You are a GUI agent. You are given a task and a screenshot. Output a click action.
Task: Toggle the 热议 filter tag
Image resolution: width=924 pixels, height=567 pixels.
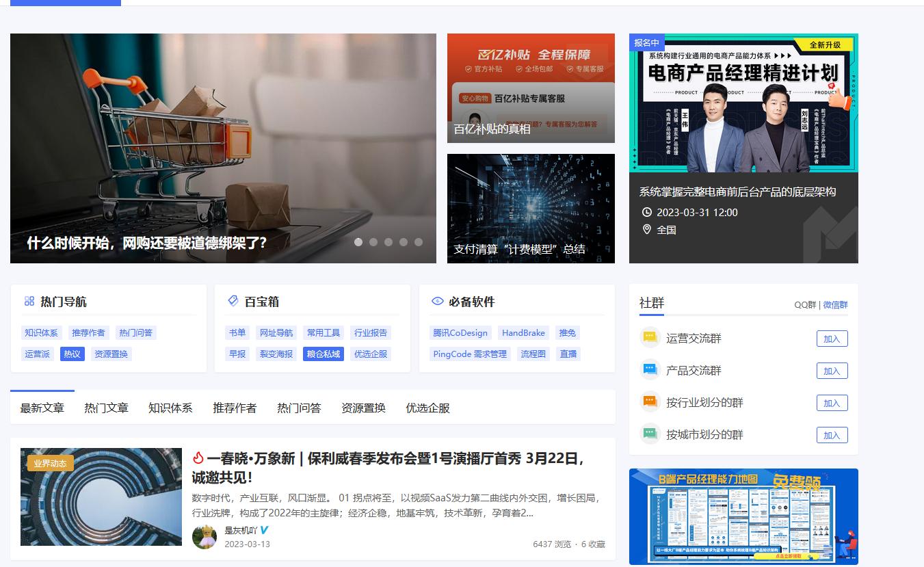pyautogui.click(x=72, y=354)
